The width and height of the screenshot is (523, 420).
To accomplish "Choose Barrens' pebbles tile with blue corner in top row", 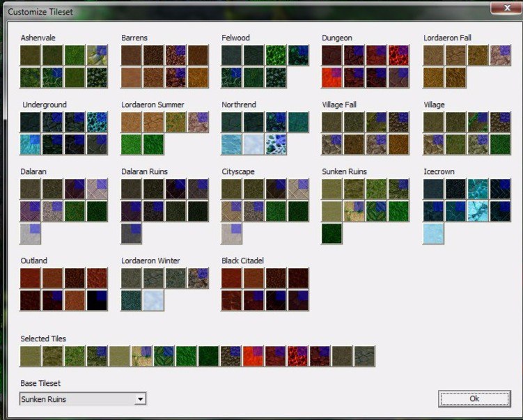I will tap(175, 55).
